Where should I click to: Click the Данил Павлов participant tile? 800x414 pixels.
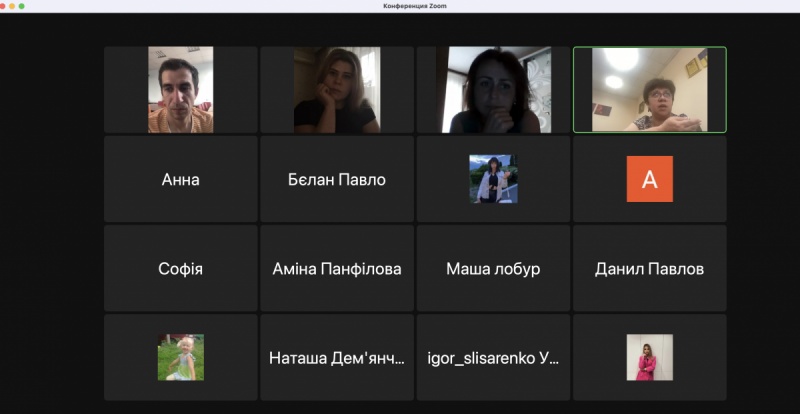649,269
